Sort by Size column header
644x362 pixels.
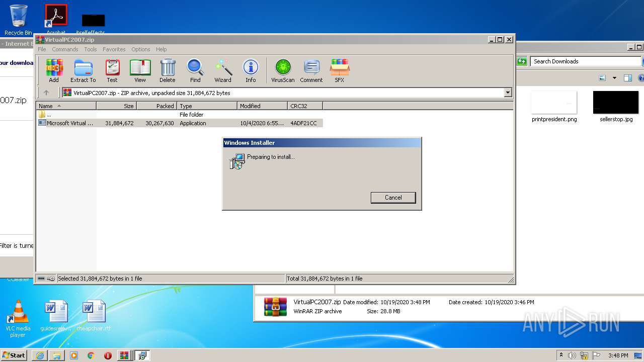point(116,106)
